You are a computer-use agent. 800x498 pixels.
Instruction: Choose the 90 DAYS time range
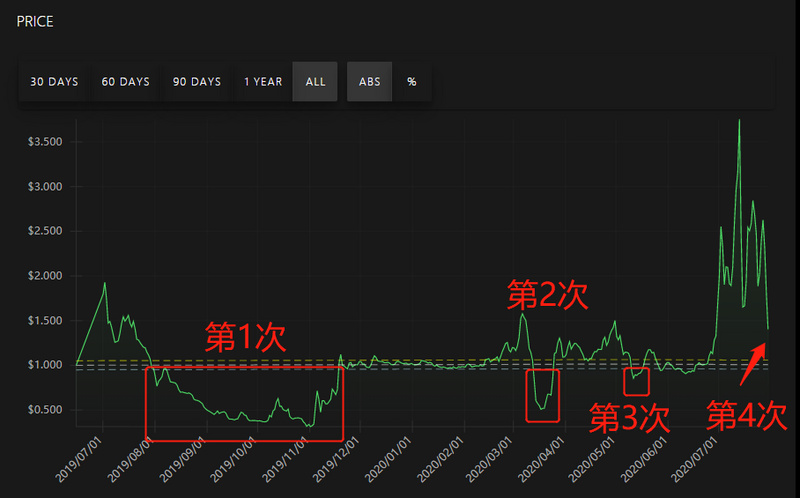[x=197, y=82]
